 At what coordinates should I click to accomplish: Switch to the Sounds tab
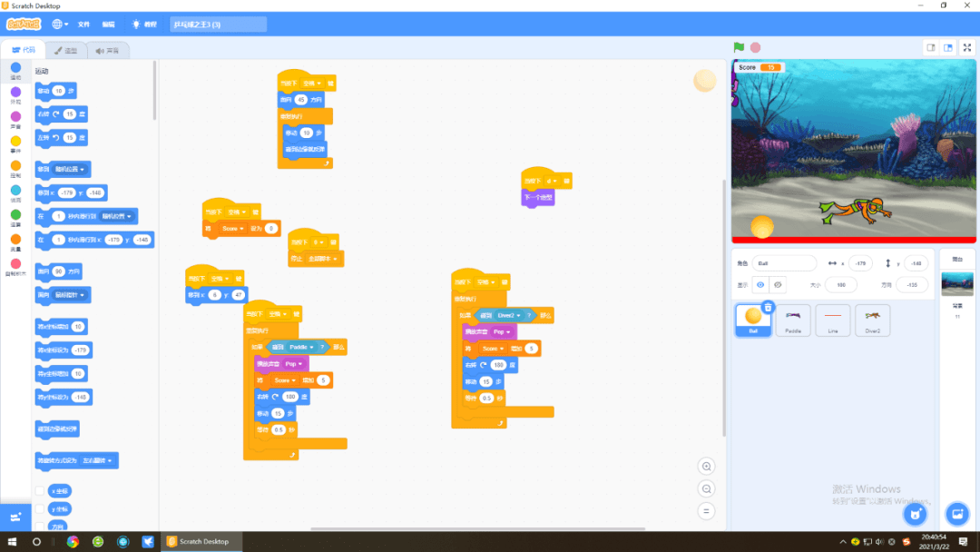point(107,51)
